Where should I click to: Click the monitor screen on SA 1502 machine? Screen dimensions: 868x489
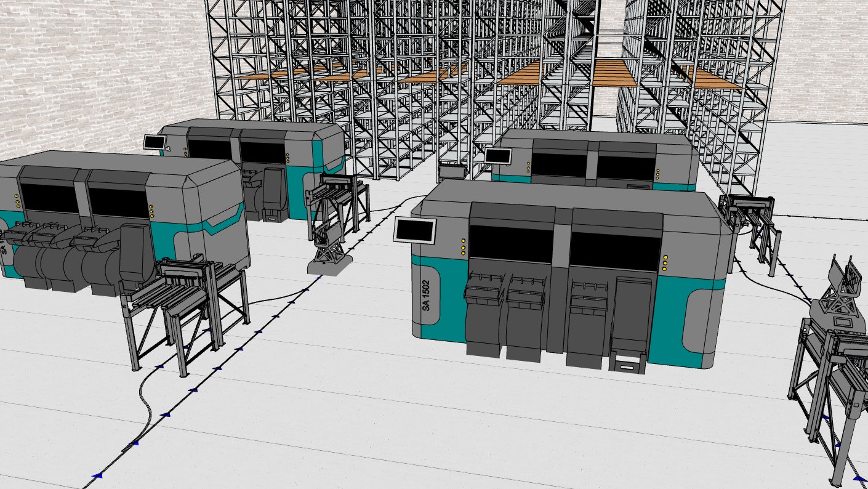click(416, 230)
